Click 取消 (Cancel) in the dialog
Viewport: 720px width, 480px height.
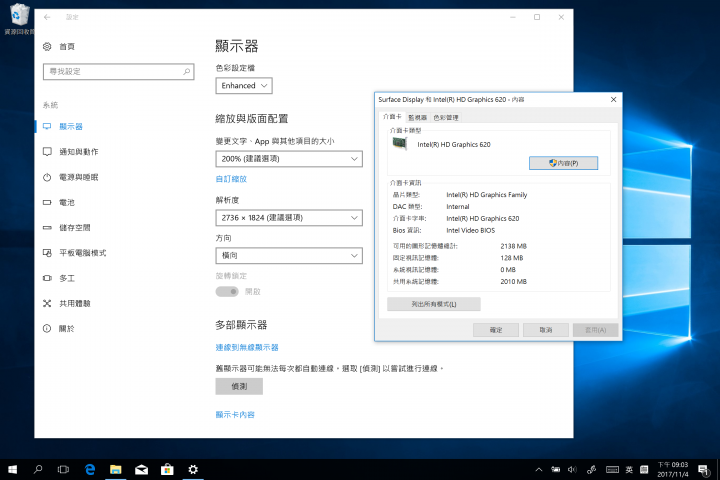click(x=546, y=330)
